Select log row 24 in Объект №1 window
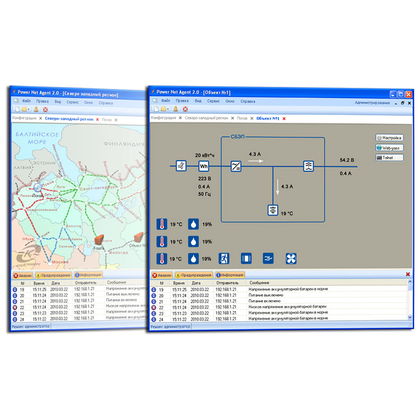The height and width of the screenshot is (420, 420). click(279, 319)
